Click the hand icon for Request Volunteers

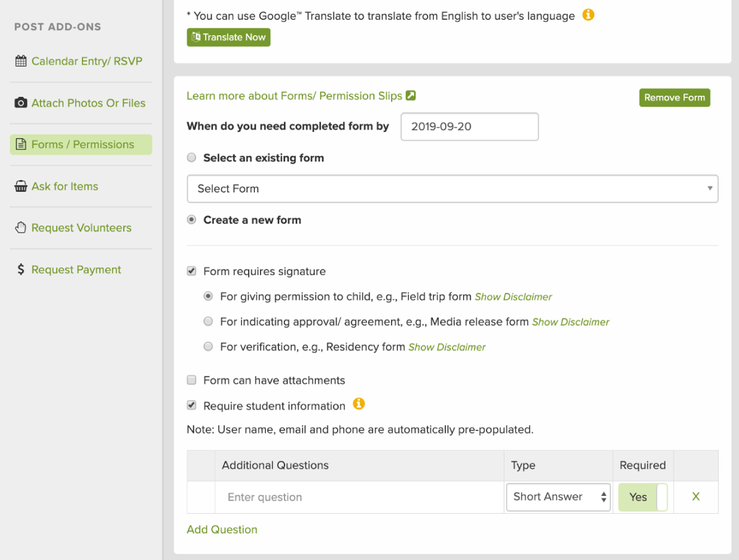coord(20,228)
